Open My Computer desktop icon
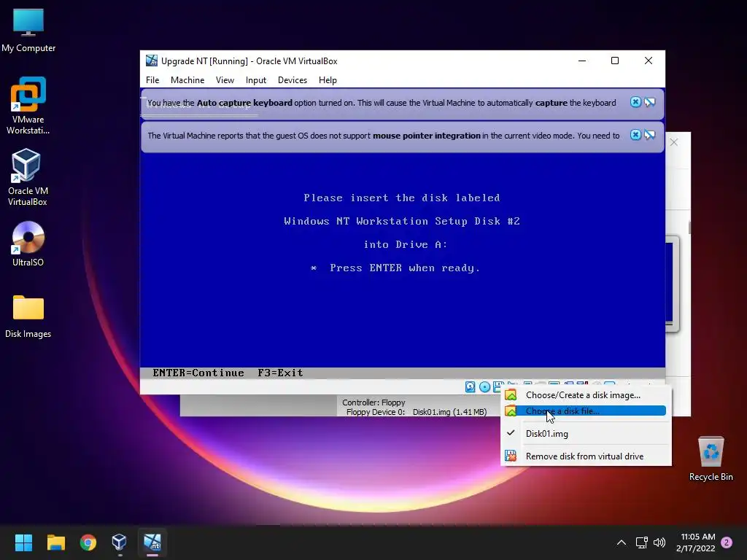 [28, 31]
